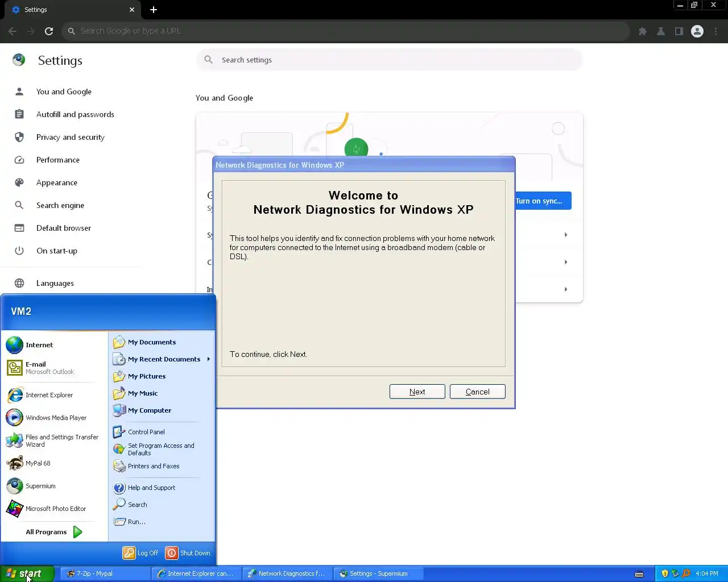Viewport: 728px width, 582px height.
Task: Open the browser three-dot menu
Action: tap(716, 31)
